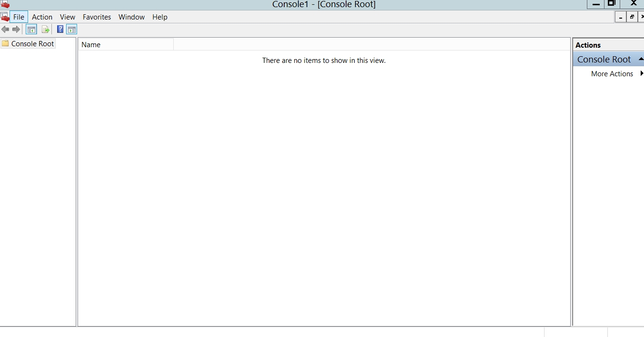Minimize the inner Console Root child window
644x337 pixels.
[x=620, y=17]
